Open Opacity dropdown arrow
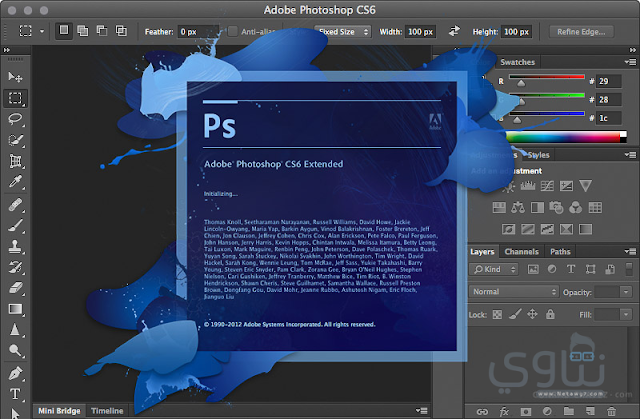Image resolution: width=640 pixels, height=419 pixels. click(x=626, y=292)
